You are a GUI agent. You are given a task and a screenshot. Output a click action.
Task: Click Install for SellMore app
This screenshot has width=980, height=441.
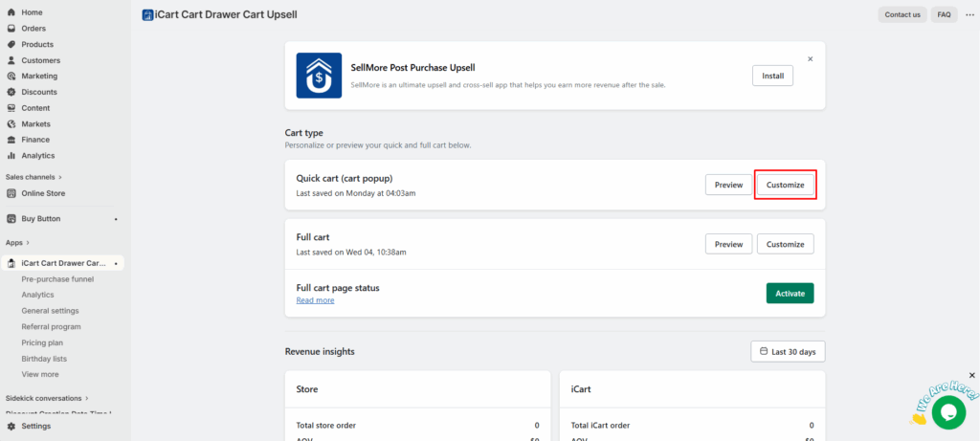[771, 76]
